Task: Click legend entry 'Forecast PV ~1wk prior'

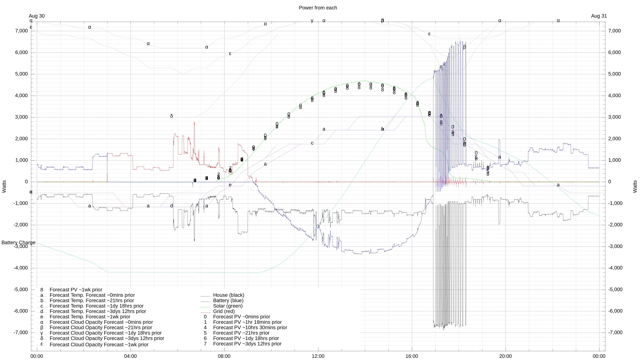Action: (76, 290)
